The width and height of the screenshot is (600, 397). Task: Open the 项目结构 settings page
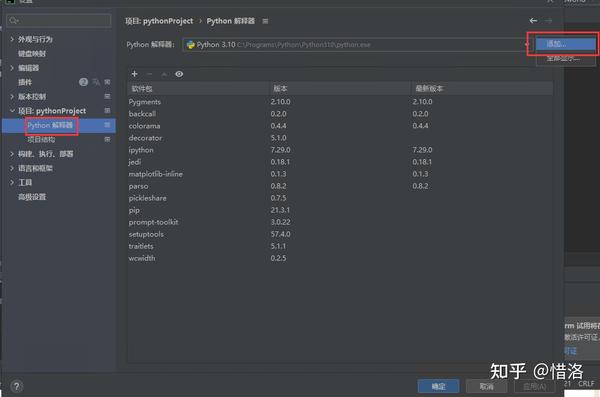point(41,139)
